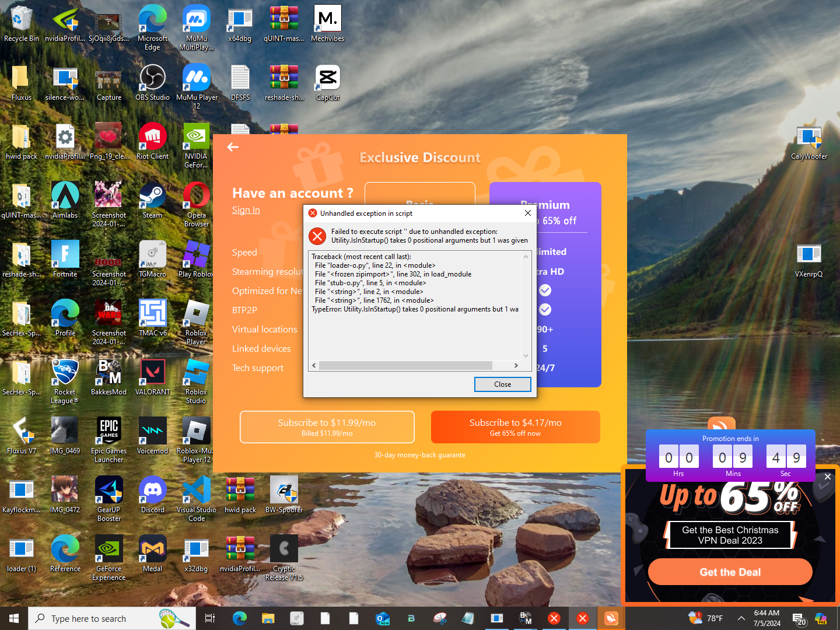Click the traceback vertical scroll-down arrow

pos(526,355)
